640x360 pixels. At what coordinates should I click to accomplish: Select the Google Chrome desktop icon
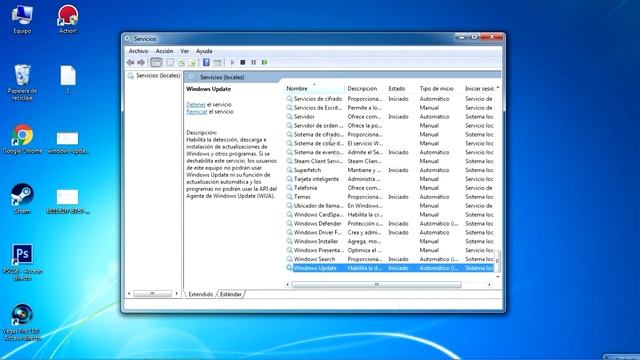pyautogui.click(x=22, y=139)
